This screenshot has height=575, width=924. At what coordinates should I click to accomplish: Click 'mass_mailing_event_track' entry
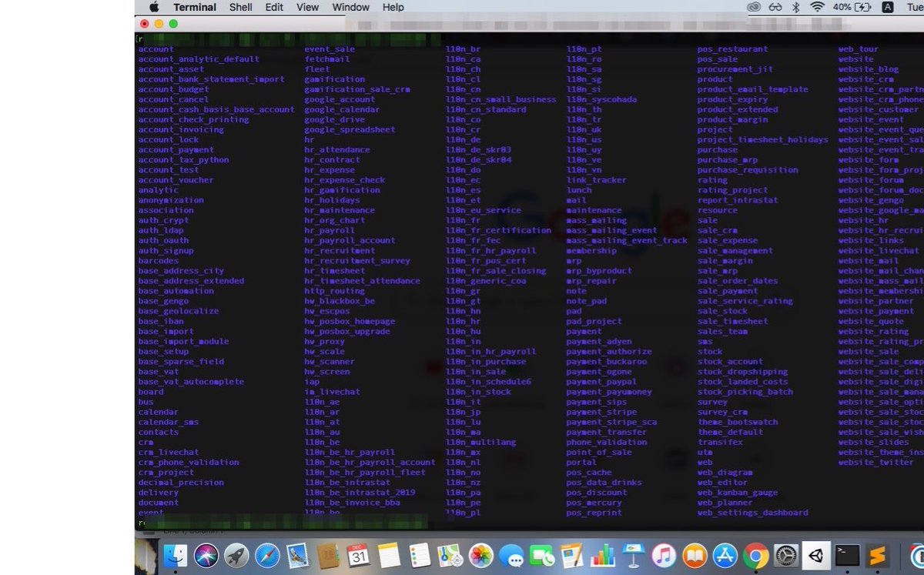(627, 240)
